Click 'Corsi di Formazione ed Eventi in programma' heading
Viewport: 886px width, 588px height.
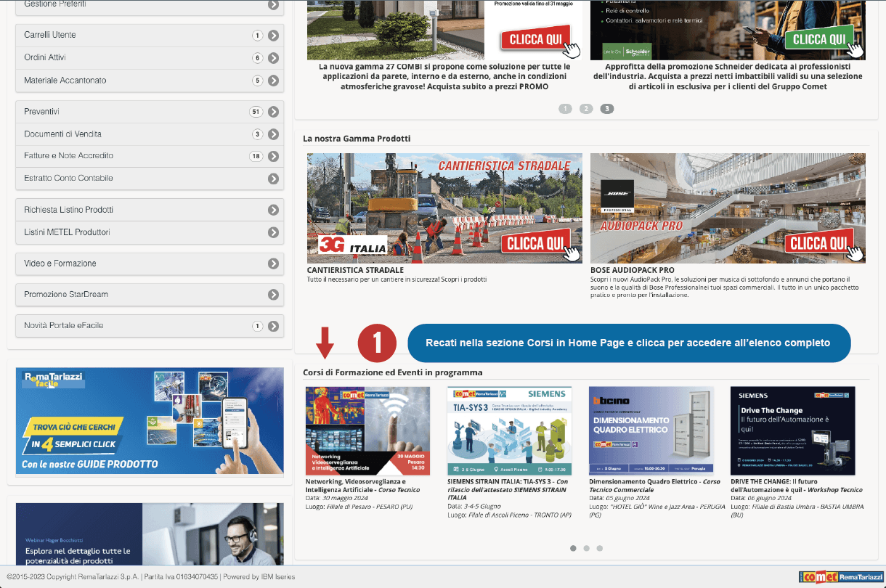pos(393,373)
